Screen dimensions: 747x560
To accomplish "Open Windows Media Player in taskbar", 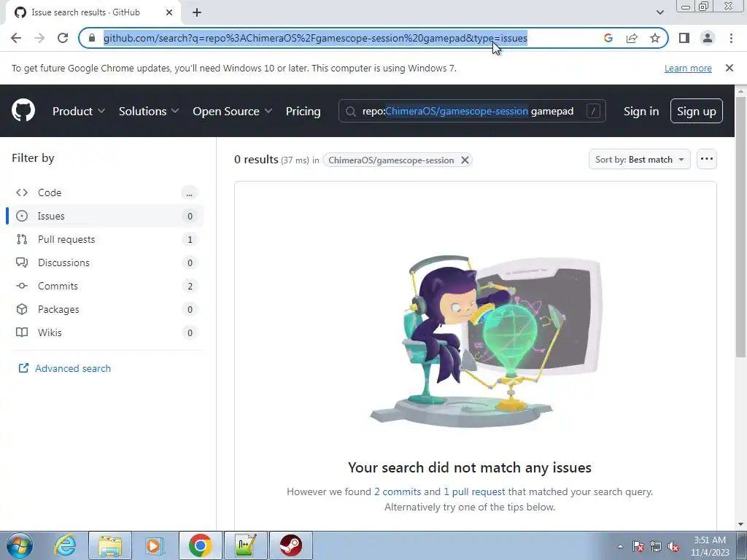I will [x=155, y=545].
